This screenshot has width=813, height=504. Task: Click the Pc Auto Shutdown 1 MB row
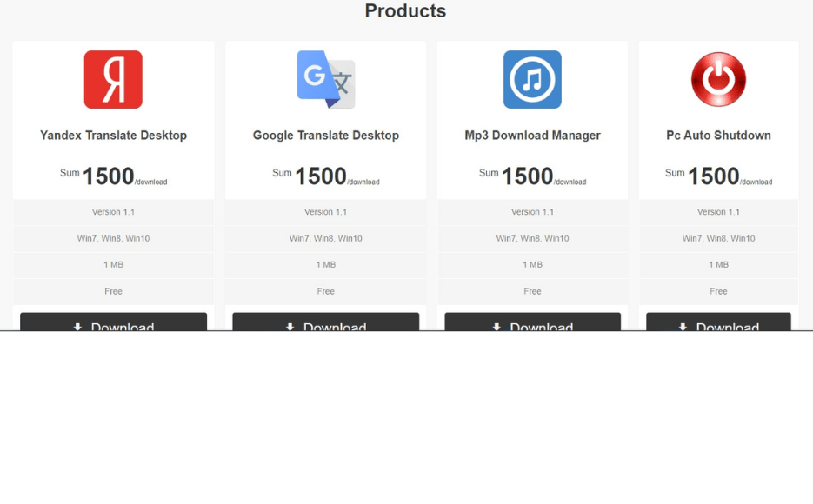(x=718, y=264)
